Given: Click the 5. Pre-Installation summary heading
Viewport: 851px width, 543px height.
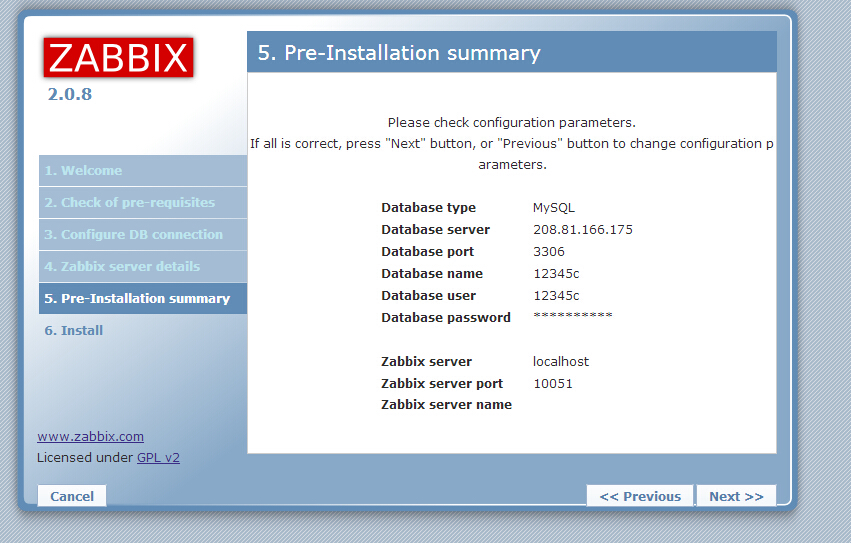Looking at the screenshot, I should [x=399, y=53].
